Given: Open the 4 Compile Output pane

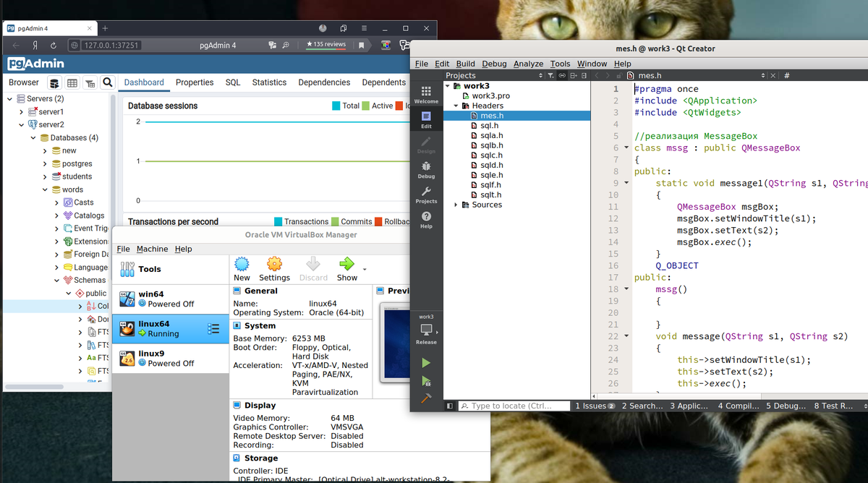Looking at the screenshot, I should tap(739, 406).
